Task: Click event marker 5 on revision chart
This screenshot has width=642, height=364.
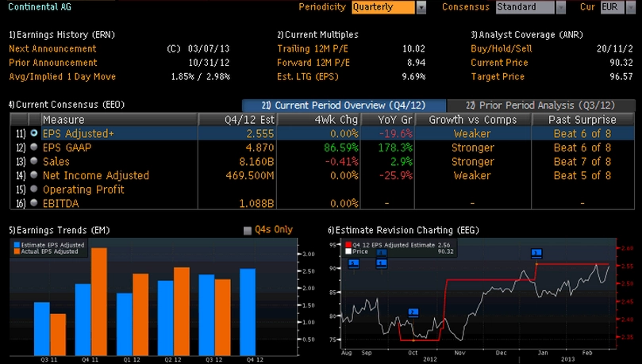Action: coord(354,264)
